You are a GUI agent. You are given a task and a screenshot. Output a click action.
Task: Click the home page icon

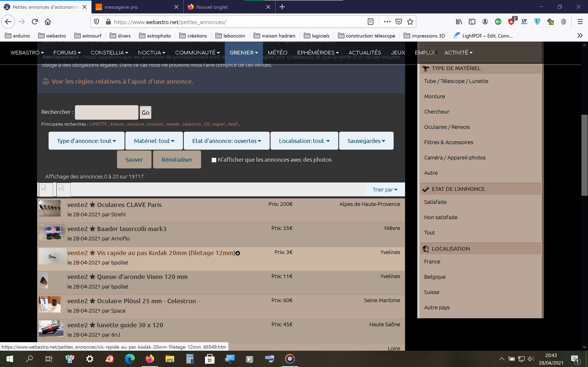48,22
